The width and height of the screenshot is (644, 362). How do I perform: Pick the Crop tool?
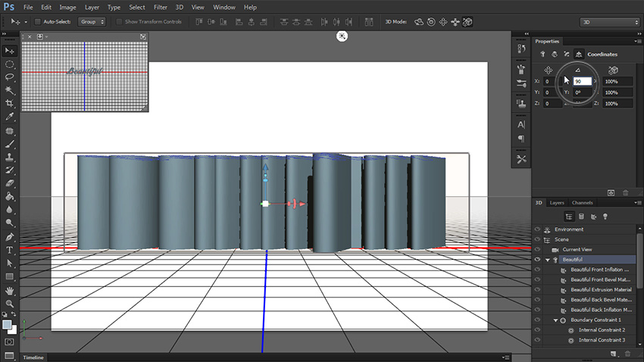[10, 103]
